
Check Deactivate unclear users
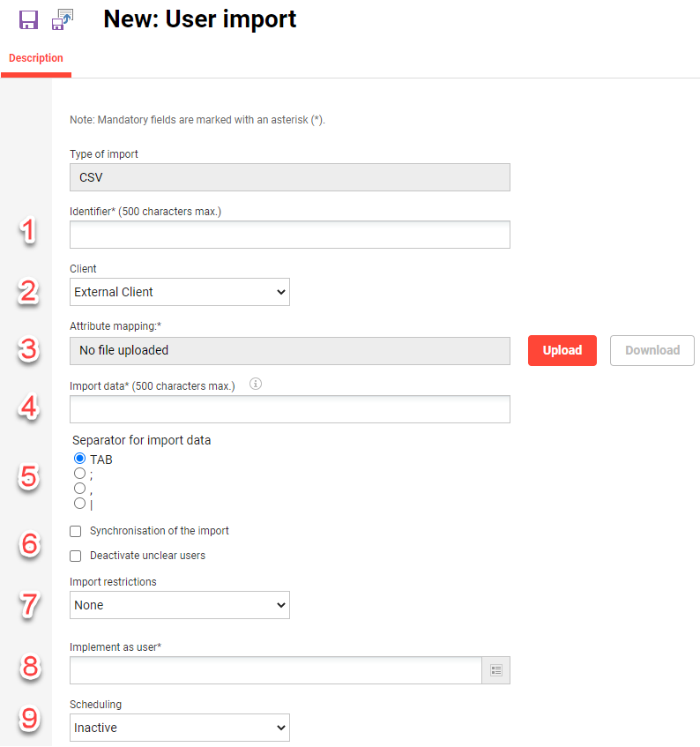tap(75, 555)
